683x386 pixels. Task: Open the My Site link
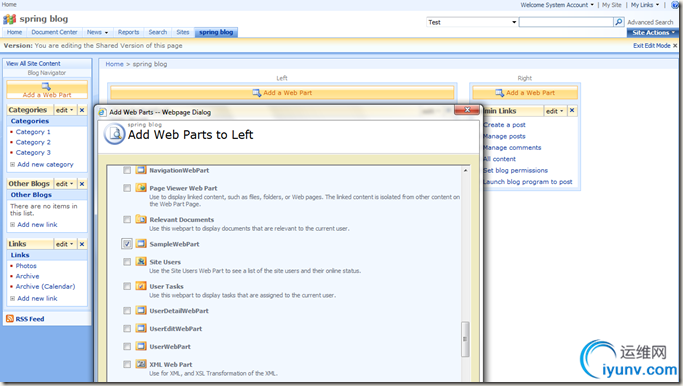click(x=612, y=5)
